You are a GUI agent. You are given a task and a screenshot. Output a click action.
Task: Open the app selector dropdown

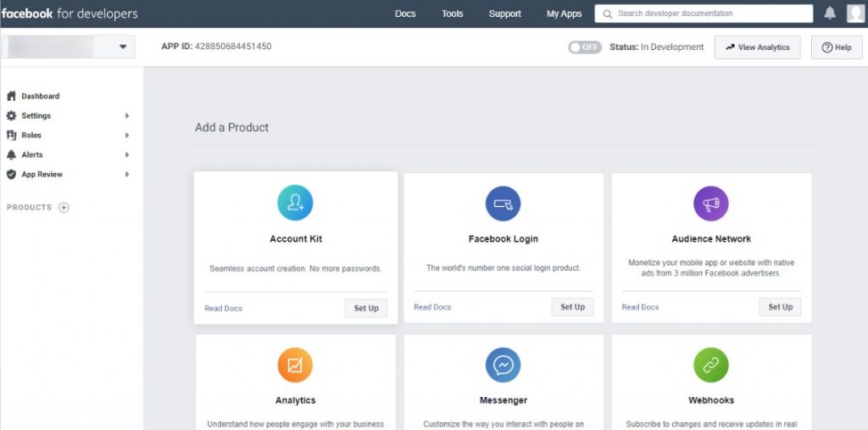pyautogui.click(x=69, y=47)
